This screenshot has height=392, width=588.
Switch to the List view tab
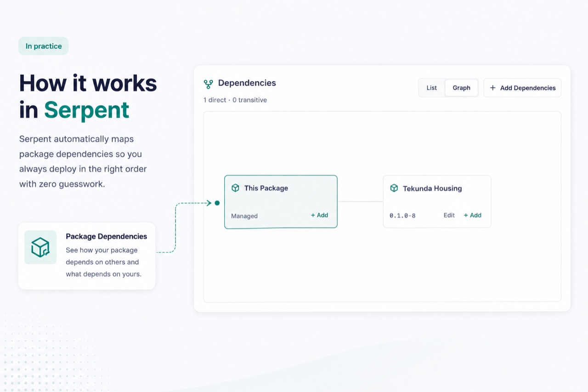tap(432, 88)
